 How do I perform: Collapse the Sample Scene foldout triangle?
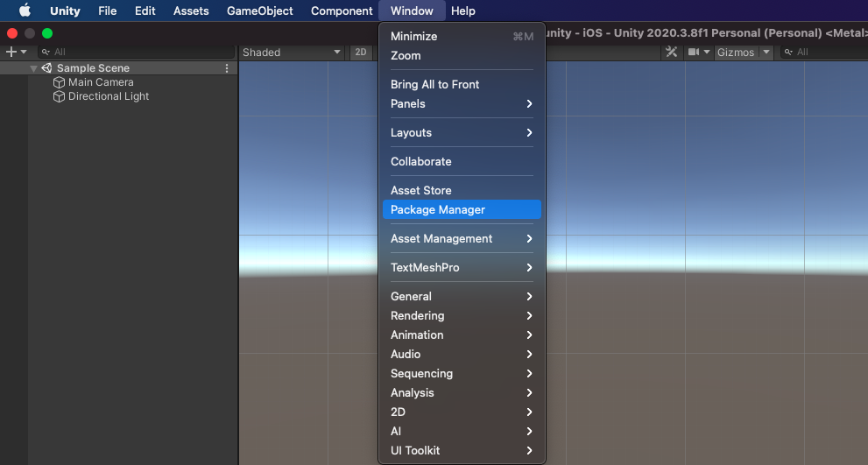point(34,68)
